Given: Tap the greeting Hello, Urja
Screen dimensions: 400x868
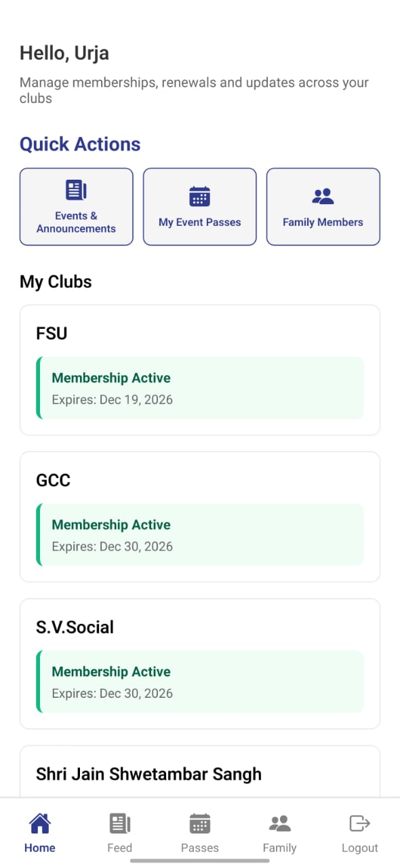Looking at the screenshot, I should pyautogui.click(x=64, y=52).
